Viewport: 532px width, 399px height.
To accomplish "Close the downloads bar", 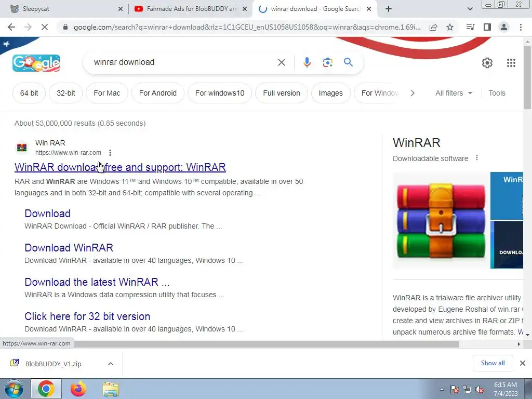I will pos(523,363).
